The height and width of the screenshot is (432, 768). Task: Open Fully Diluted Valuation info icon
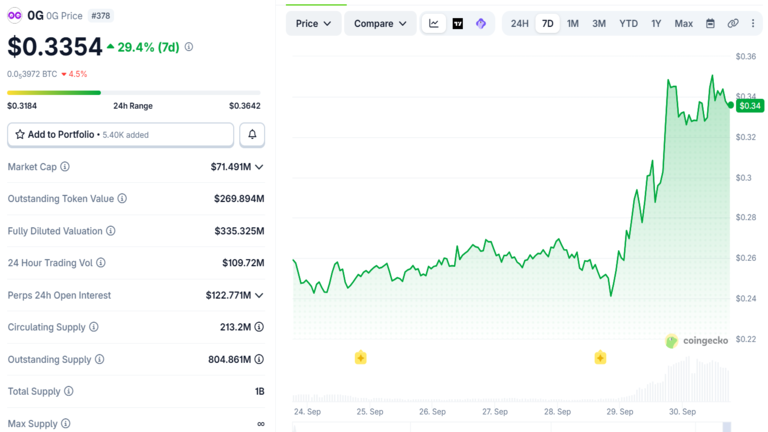click(x=111, y=231)
